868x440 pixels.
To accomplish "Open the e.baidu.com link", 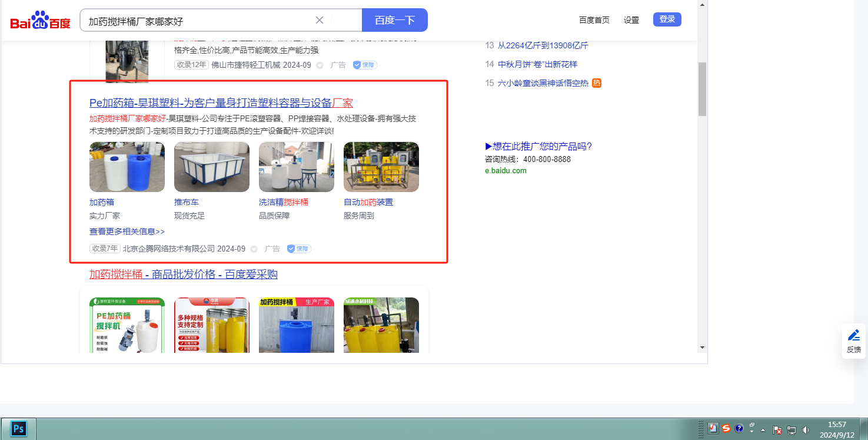I will (x=505, y=171).
